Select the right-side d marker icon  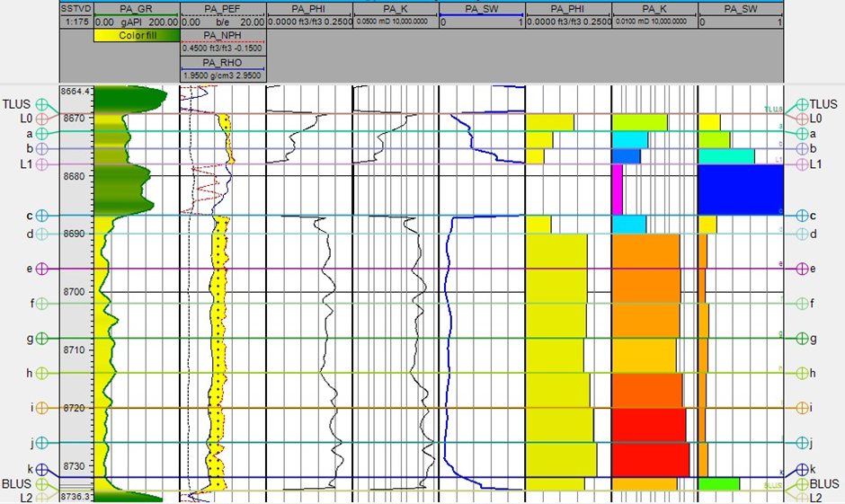801,234
